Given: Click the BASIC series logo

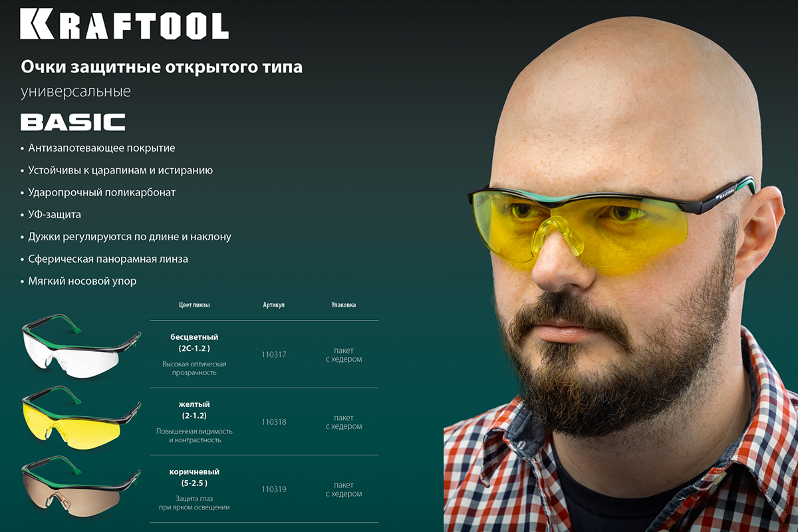Looking at the screenshot, I should pyautogui.click(x=73, y=122).
